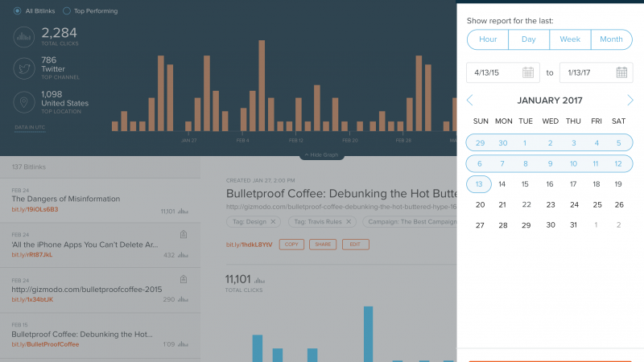Click the total clicks bar chart icon
This screenshot has height=362, width=644.
tap(24, 37)
